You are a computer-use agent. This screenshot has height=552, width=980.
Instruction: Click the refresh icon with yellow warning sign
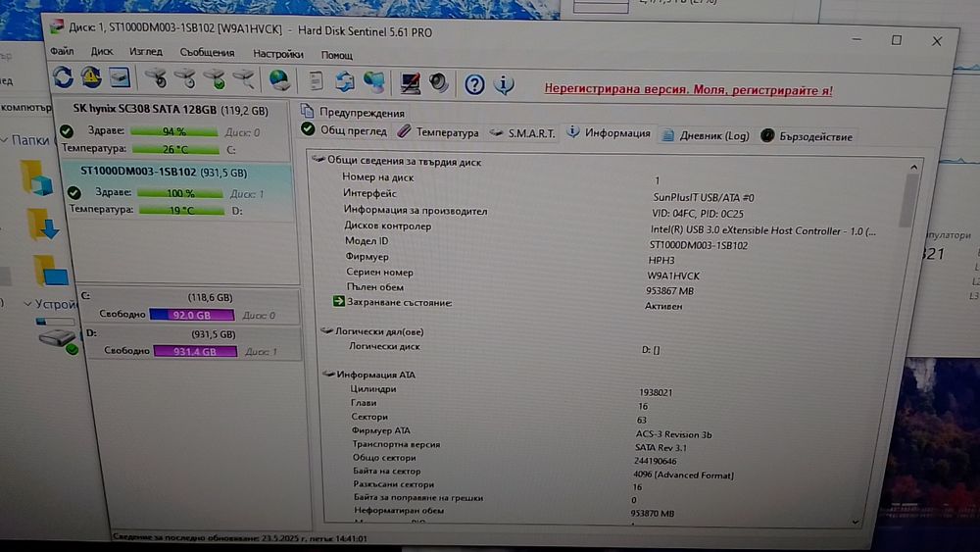pos(91,77)
